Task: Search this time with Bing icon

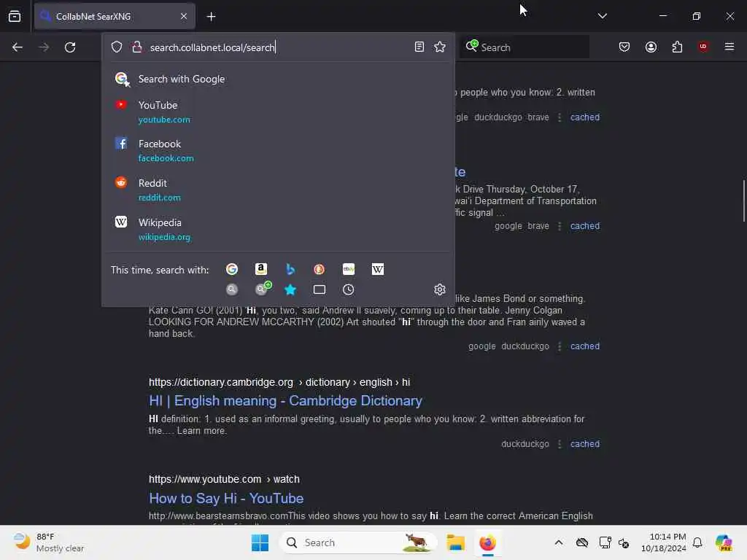Action: pyautogui.click(x=290, y=270)
